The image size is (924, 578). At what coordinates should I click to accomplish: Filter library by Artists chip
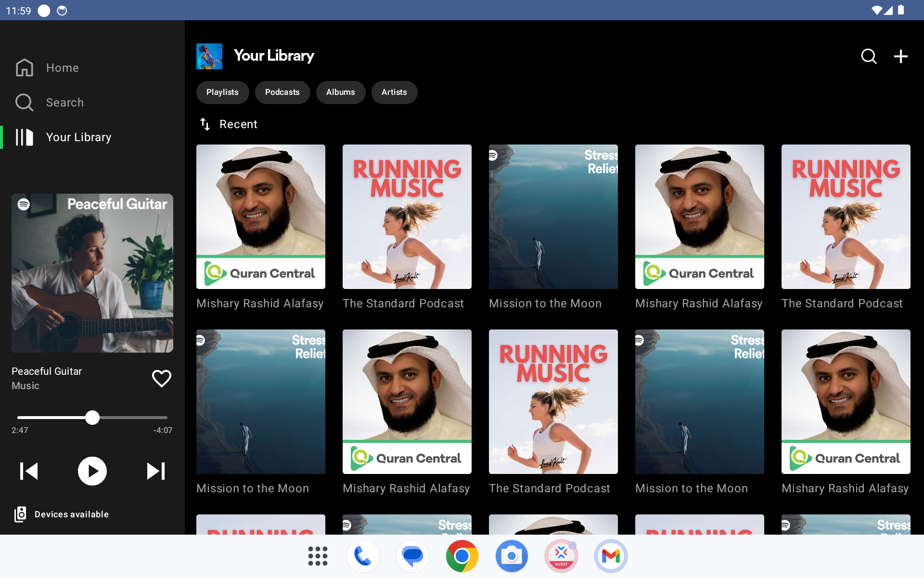394,92
